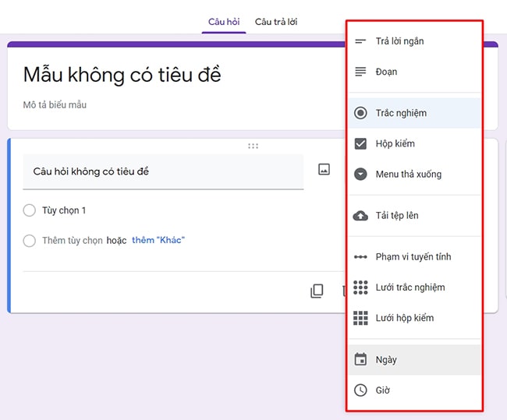This screenshot has width=507, height=420.
Task: Open the Câu hỏi tab
Action: pos(222,22)
